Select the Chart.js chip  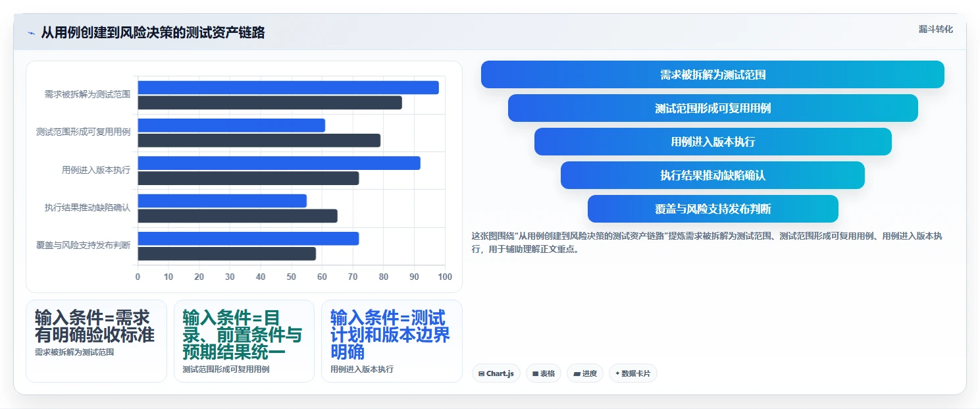[496, 373]
